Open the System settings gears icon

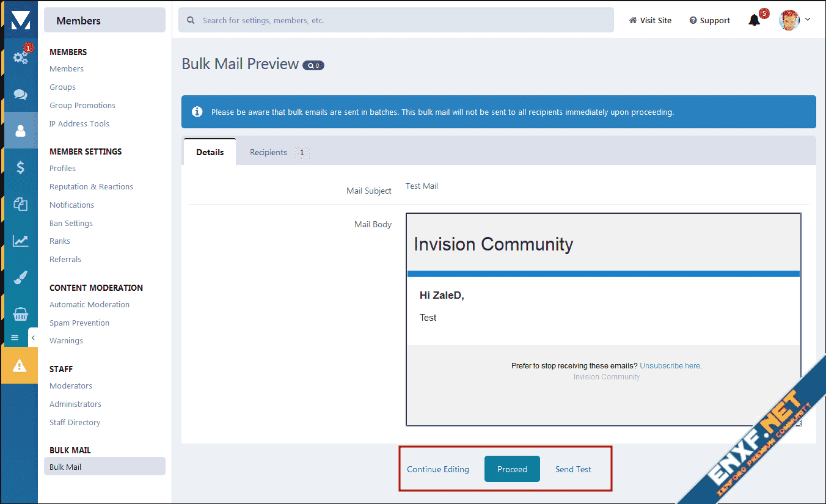point(20,57)
